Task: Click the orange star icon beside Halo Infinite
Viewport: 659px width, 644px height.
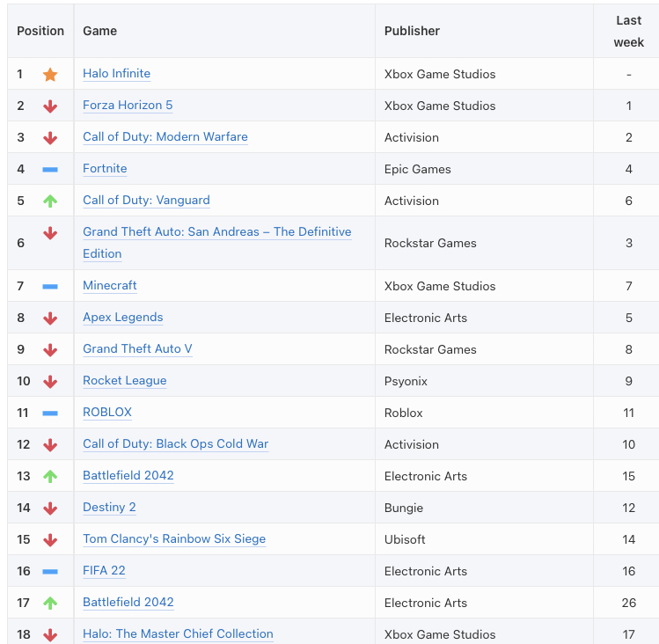Action: 50,75
